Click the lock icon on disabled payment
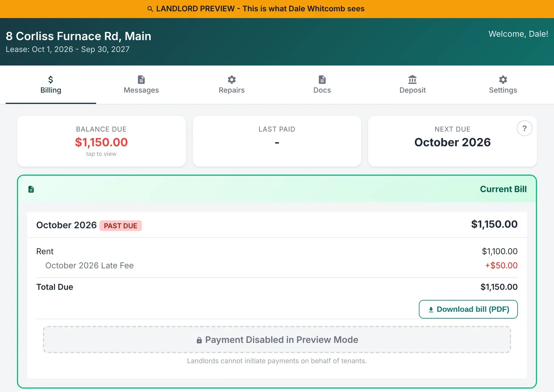 click(x=199, y=340)
